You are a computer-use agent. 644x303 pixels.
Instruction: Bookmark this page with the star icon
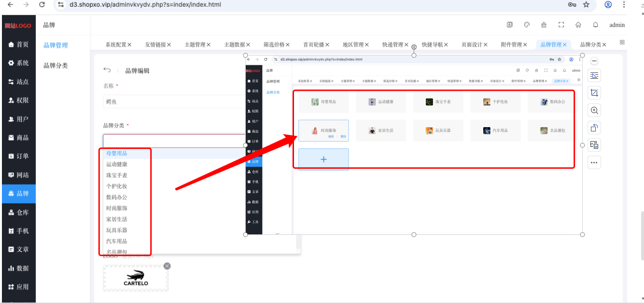(x=586, y=4)
